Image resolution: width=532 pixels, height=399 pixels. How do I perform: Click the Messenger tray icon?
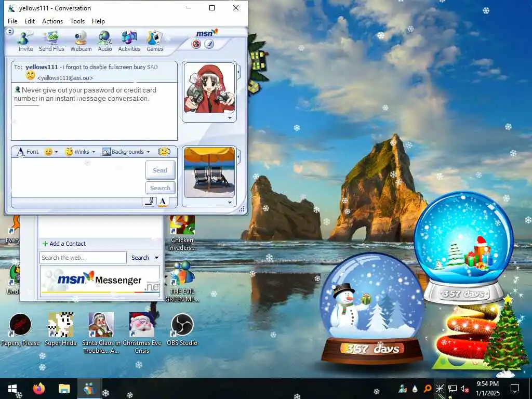[x=403, y=389]
